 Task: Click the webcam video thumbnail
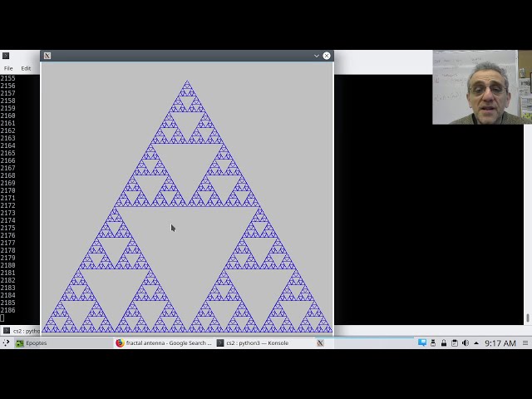(x=482, y=87)
